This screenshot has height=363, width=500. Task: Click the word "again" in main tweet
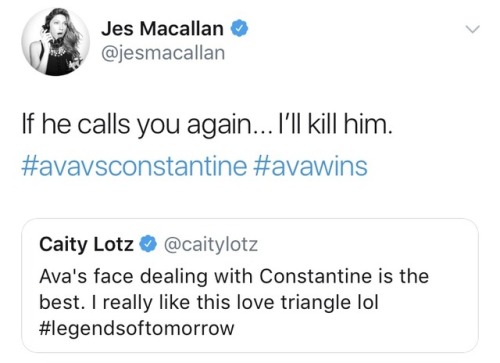click(220, 126)
